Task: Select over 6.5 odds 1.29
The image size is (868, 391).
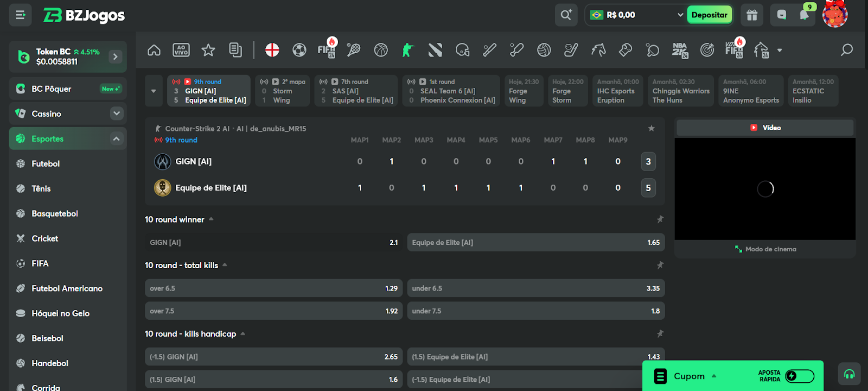Action: (x=274, y=288)
